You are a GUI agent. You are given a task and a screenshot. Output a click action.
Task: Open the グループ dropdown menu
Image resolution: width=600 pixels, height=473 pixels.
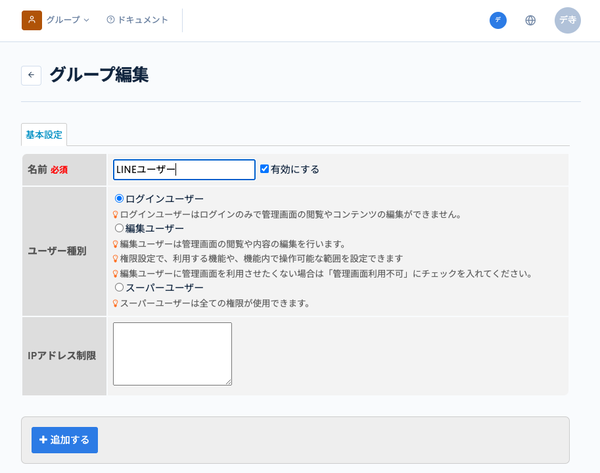[68, 20]
